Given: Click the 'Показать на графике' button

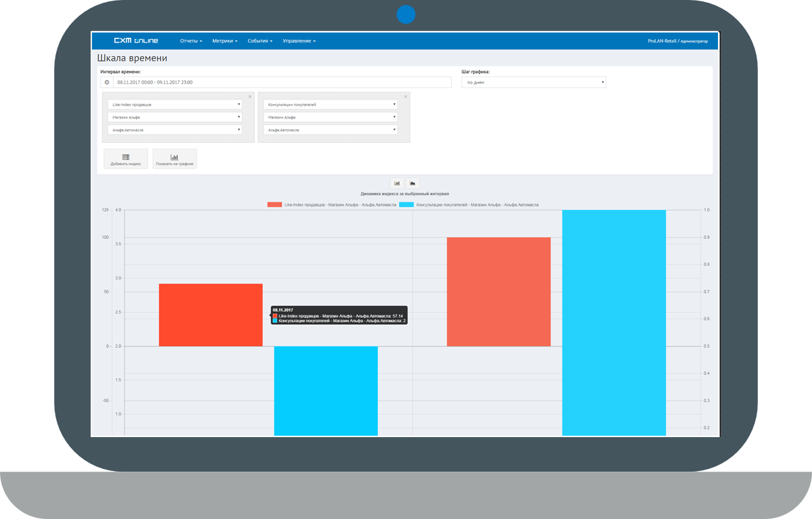Looking at the screenshot, I should tap(174, 159).
